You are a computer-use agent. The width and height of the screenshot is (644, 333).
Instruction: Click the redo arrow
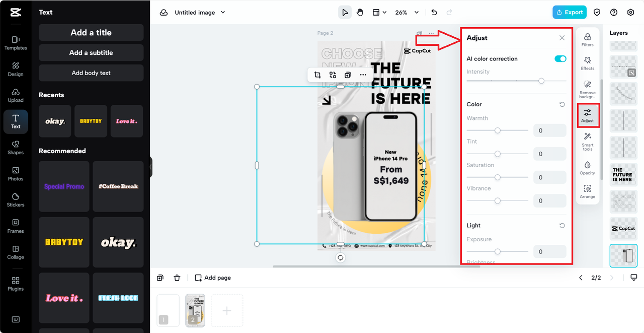click(449, 13)
